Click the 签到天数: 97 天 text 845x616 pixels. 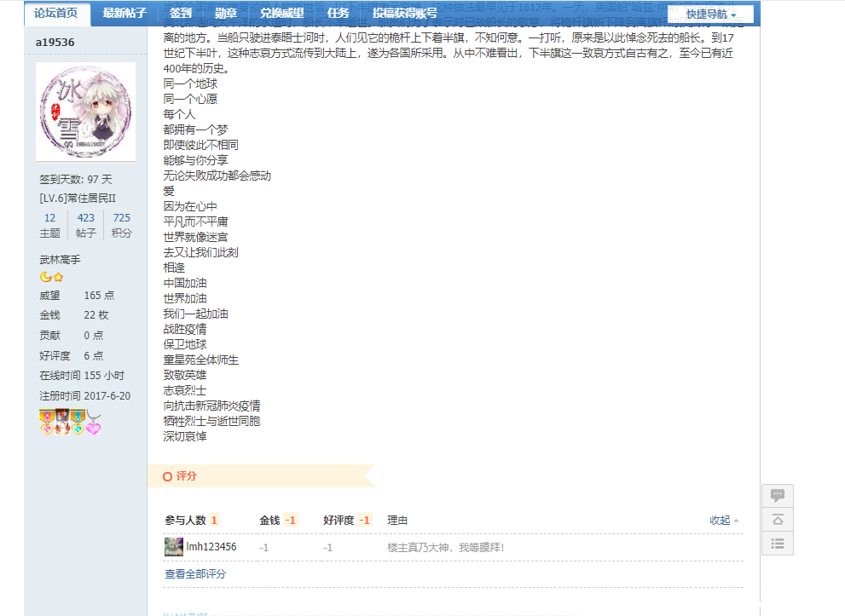click(x=75, y=179)
